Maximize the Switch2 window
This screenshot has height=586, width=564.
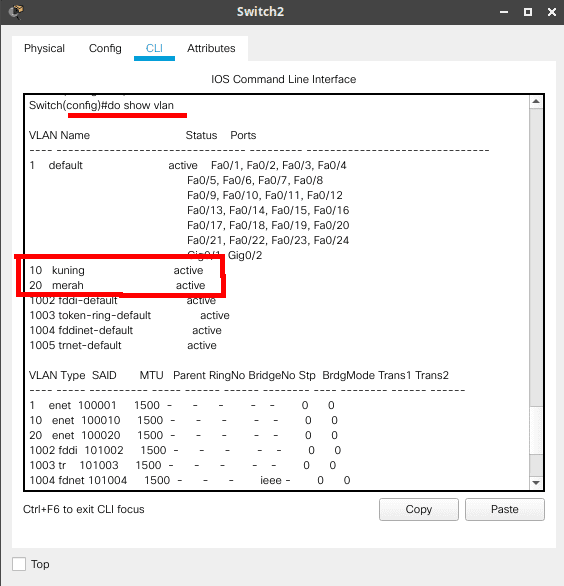point(528,12)
